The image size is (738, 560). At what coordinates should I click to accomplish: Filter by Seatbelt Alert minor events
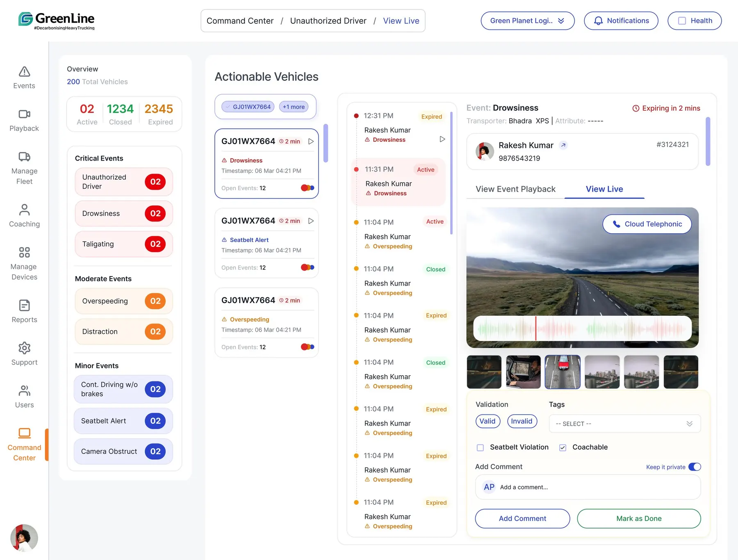(x=123, y=421)
